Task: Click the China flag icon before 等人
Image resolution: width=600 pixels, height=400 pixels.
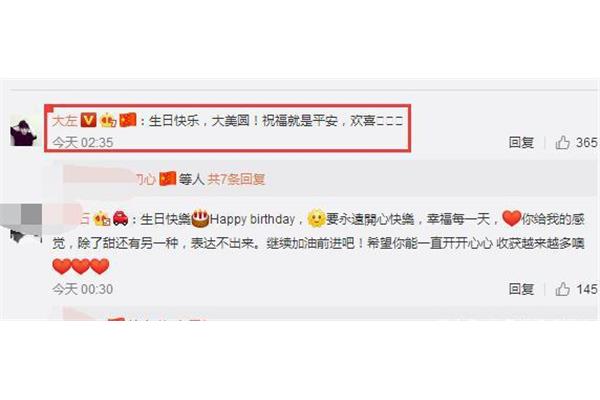Action: (168, 178)
